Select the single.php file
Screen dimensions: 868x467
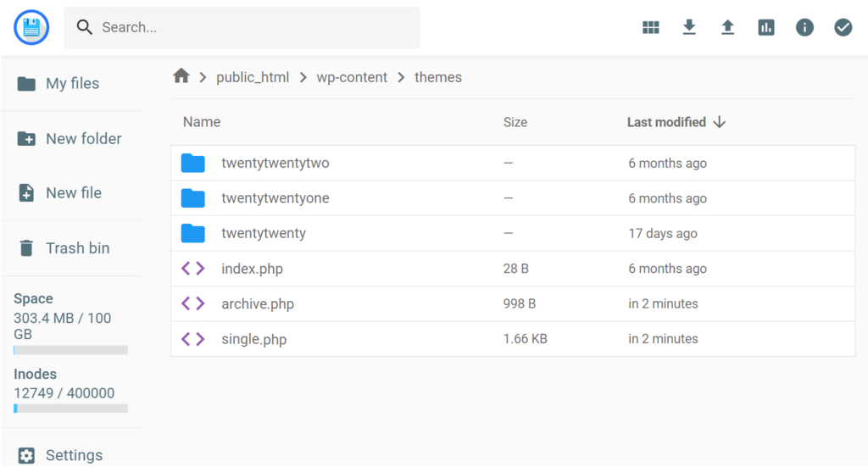253,339
